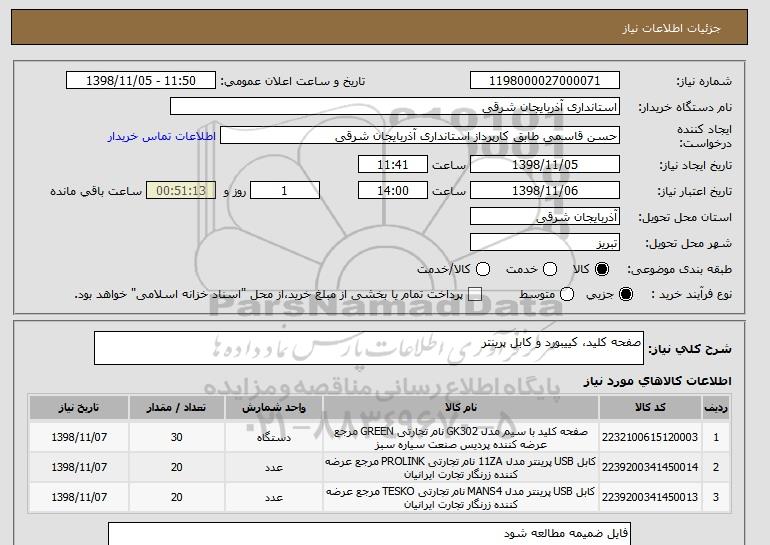This screenshot has height=545, width=770.
Task: Select the خدمت radio button
Action: point(550,269)
